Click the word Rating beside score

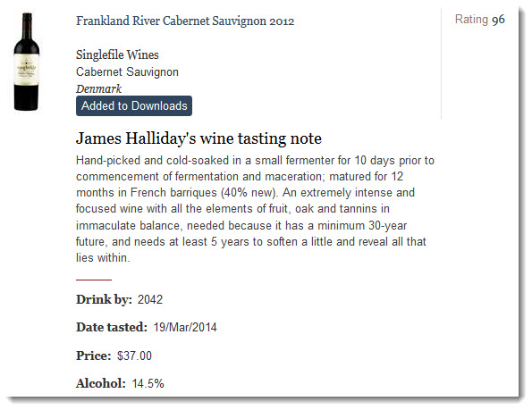[x=471, y=20]
